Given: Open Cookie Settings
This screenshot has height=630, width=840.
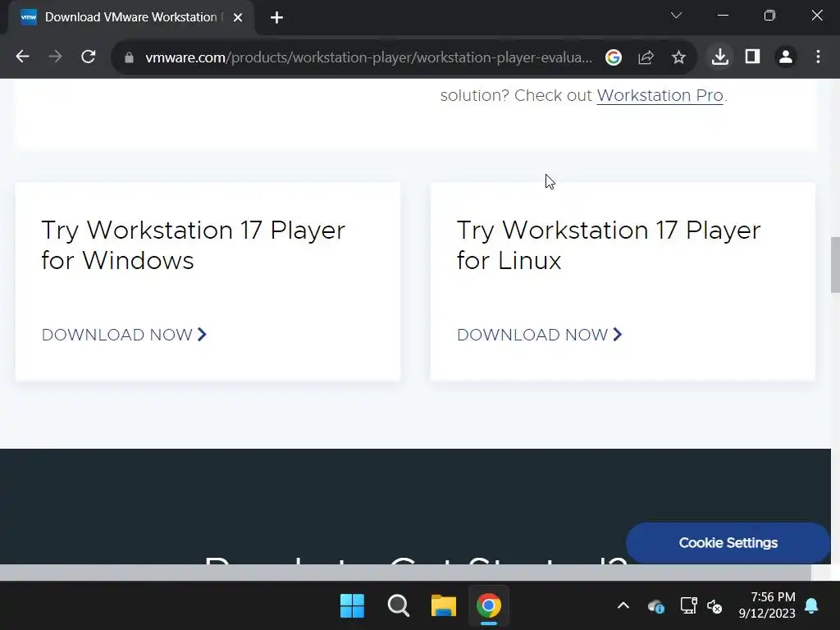Looking at the screenshot, I should [728, 543].
